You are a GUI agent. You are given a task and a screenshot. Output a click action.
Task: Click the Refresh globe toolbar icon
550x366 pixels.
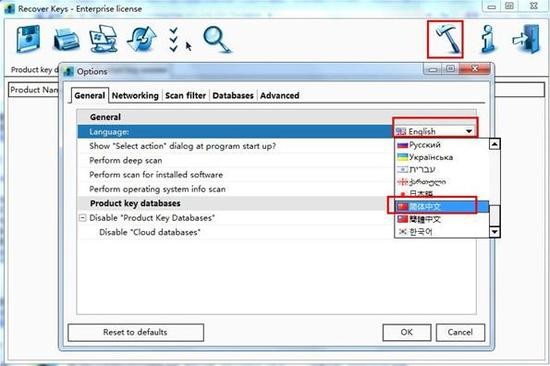click(x=142, y=39)
